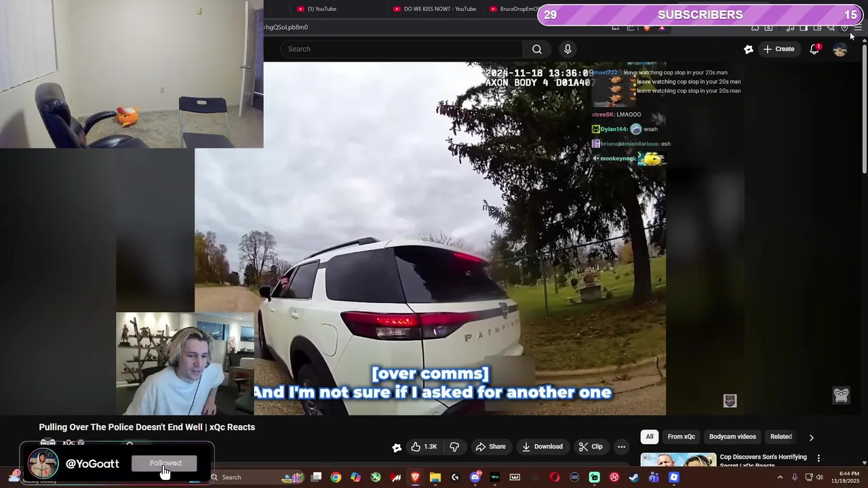Screen dimensions: 868x488
Task: Open Copilot from taskbar
Action: click(355, 477)
